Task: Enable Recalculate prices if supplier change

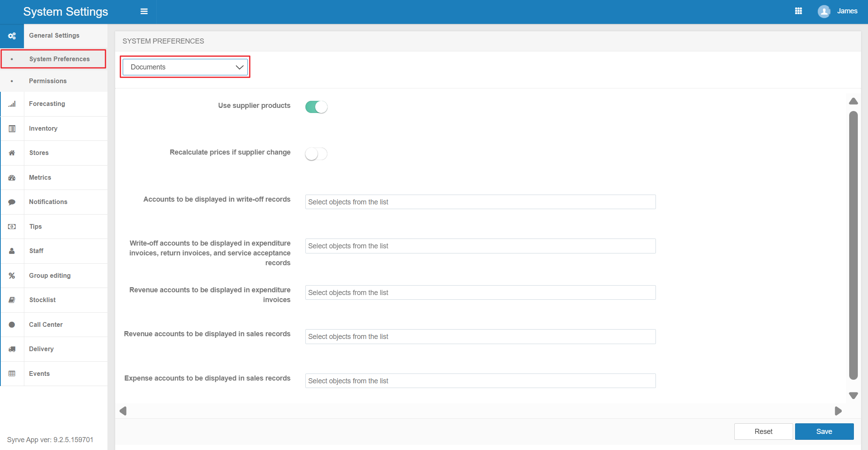Action: (316, 154)
